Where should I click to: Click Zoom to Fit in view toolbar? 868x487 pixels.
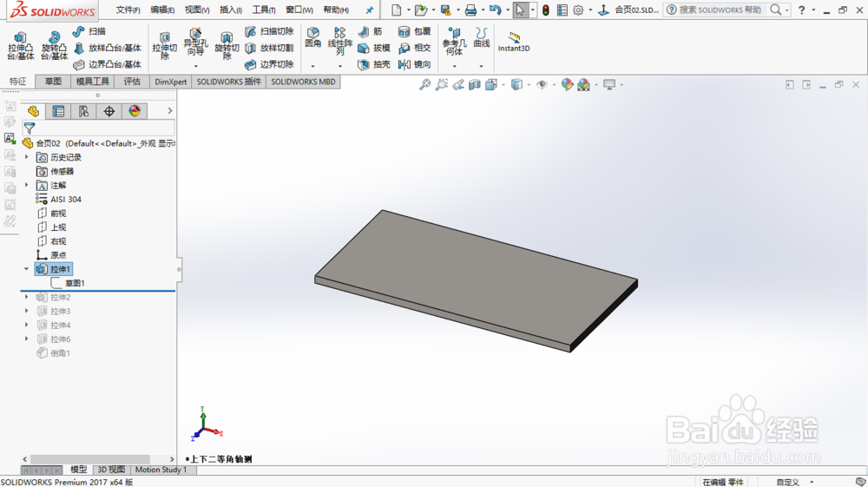(424, 85)
